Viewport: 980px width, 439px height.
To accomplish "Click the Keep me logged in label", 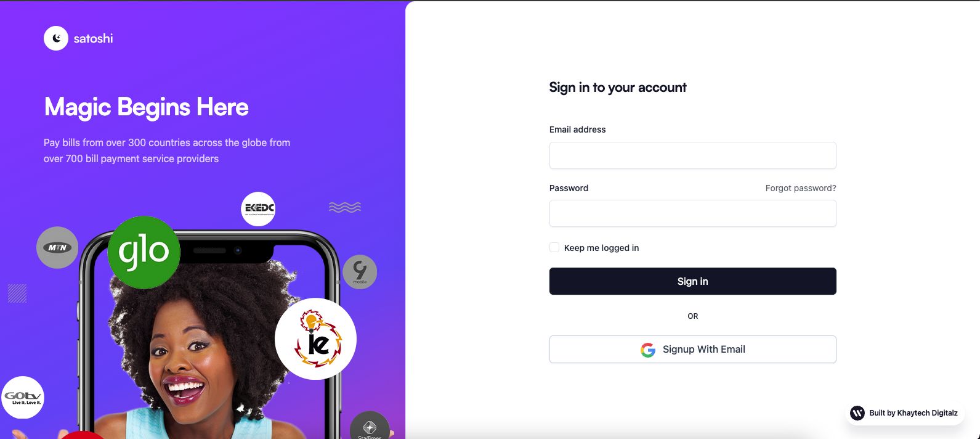I will coord(601,248).
